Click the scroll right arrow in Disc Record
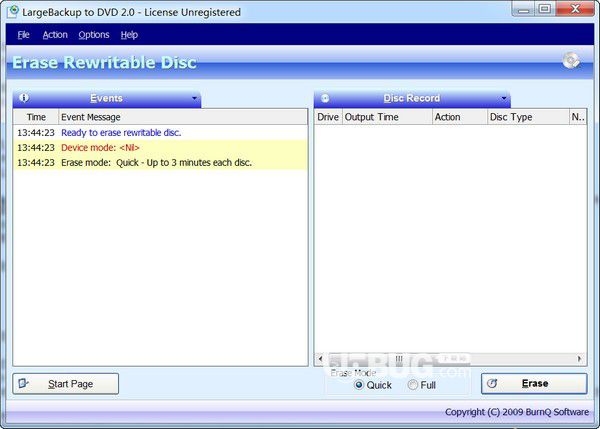Screen dimensions: 600x429 coord(580,359)
